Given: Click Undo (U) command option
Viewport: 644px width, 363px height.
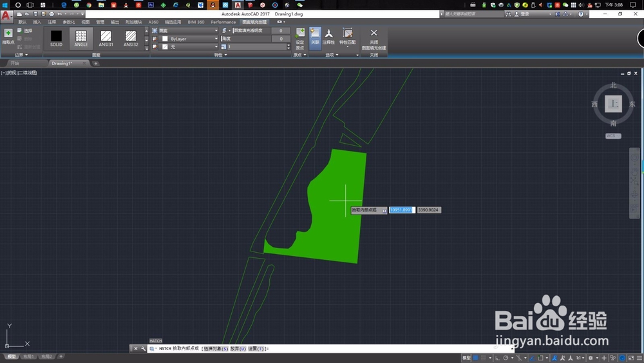Looking at the screenshot, I should pos(238,349).
